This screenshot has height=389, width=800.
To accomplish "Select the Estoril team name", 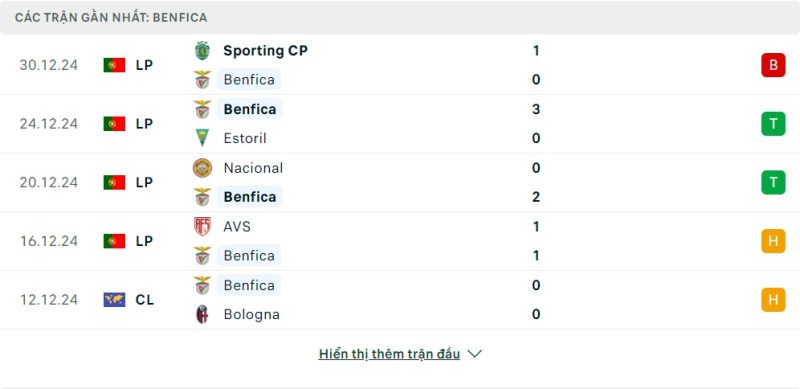I will (x=245, y=138).
